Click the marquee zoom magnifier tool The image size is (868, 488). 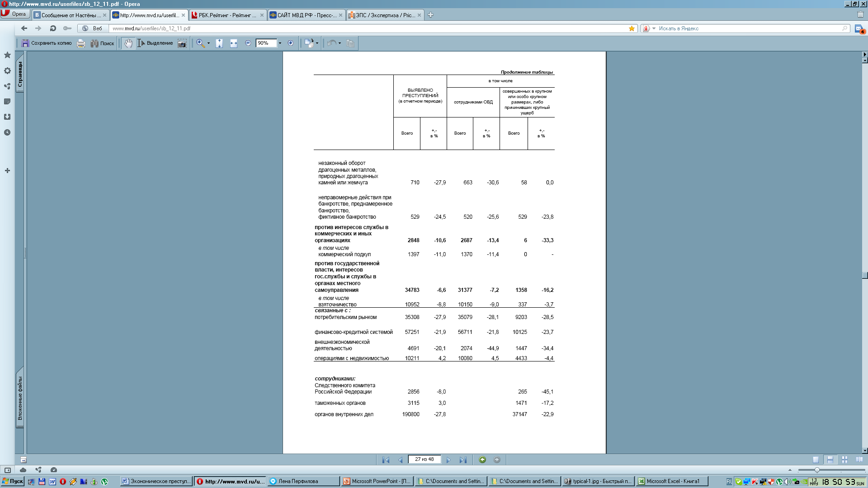[200, 43]
